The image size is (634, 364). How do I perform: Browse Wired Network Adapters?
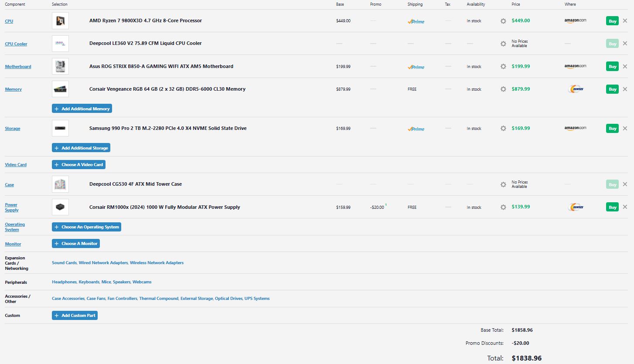pos(103,263)
